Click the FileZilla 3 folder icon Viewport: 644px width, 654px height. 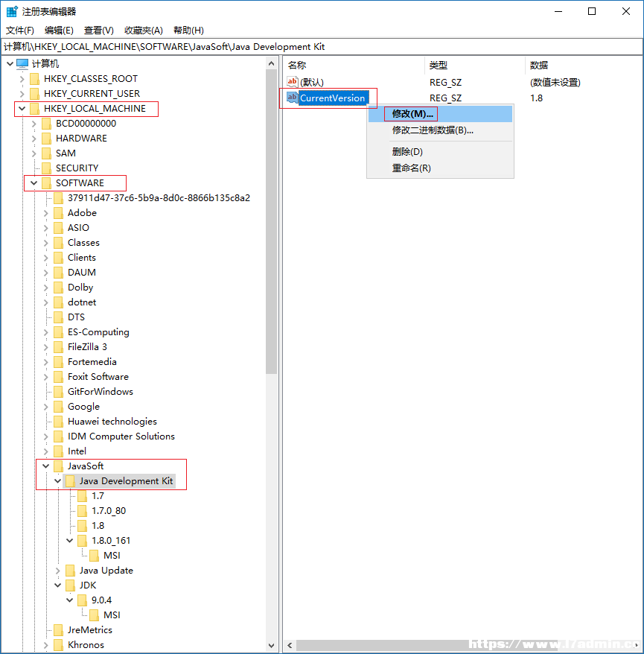pos(59,347)
